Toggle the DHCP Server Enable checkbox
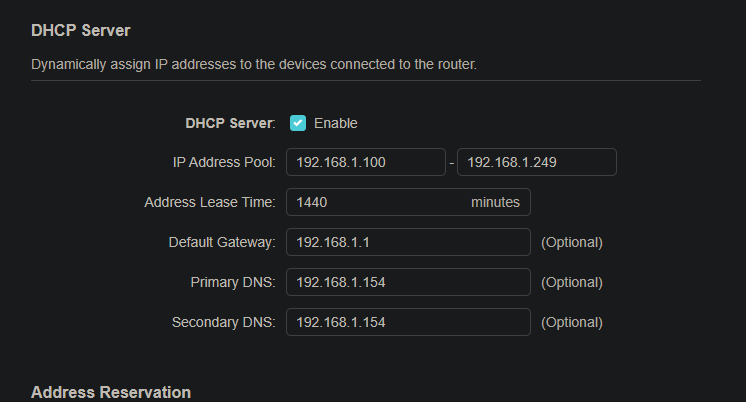746x402 pixels. (298, 123)
